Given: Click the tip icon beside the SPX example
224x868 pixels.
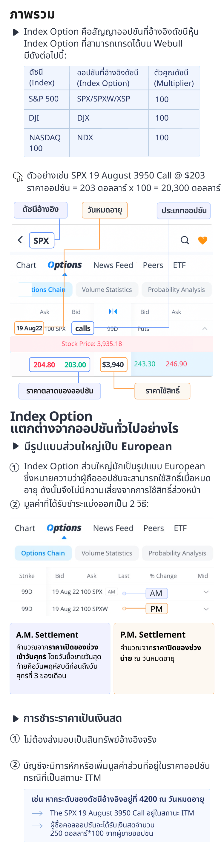Looking at the screenshot, I should point(18,176).
